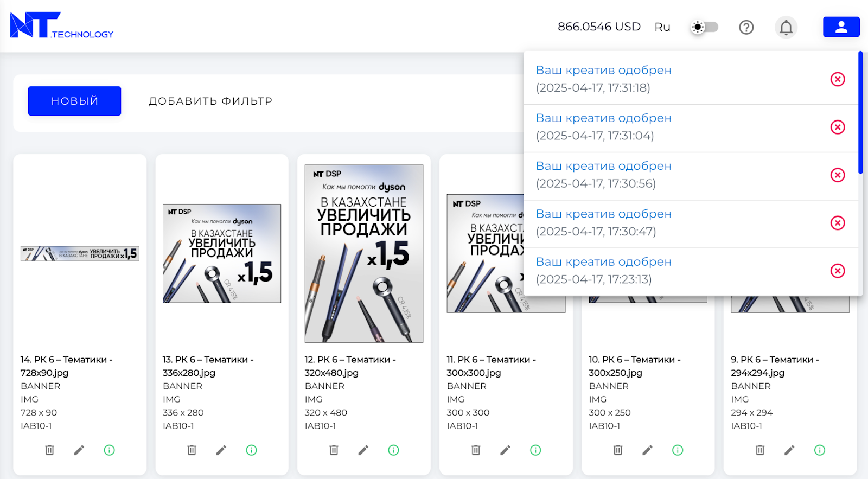Viewport: 868px width, 479px height.
Task: Open 'Ваш креатив одобрен' notification at 17:30:47
Action: (x=604, y=214)
